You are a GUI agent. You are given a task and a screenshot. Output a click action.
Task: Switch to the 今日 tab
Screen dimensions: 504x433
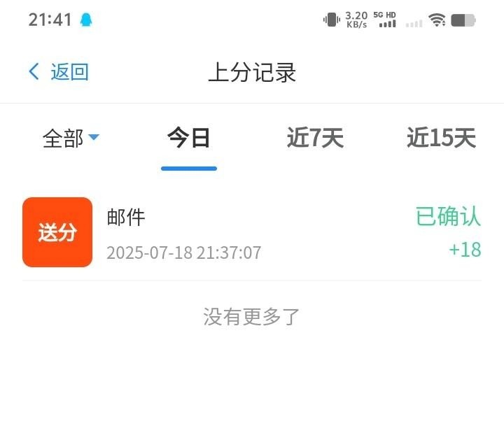[189, 138]
